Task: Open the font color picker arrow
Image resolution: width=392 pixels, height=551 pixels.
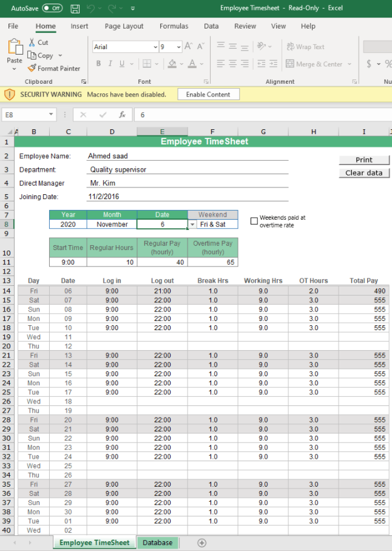Action: point(203,64)
